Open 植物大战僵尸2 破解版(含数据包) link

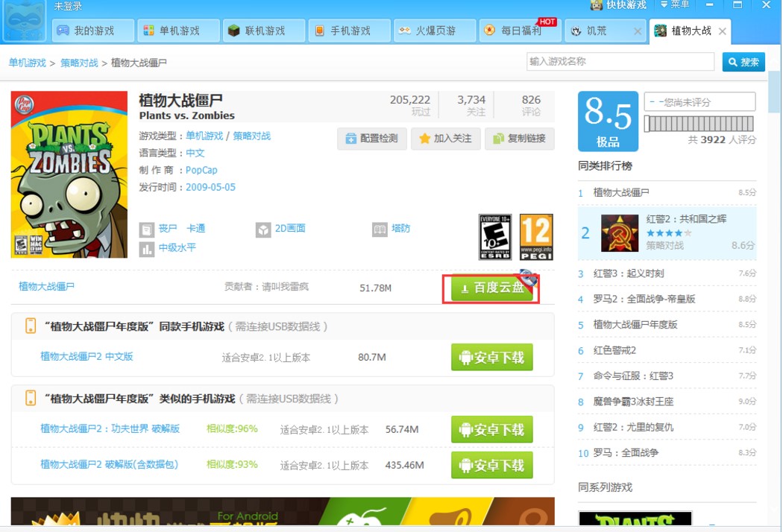click(110, 465)
